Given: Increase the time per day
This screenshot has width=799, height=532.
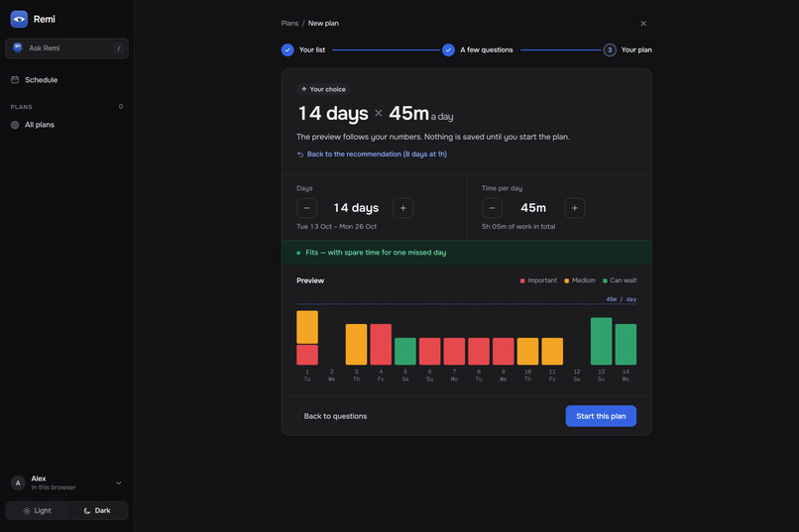Looking at the screenshot, I should [x=575, y=208].
